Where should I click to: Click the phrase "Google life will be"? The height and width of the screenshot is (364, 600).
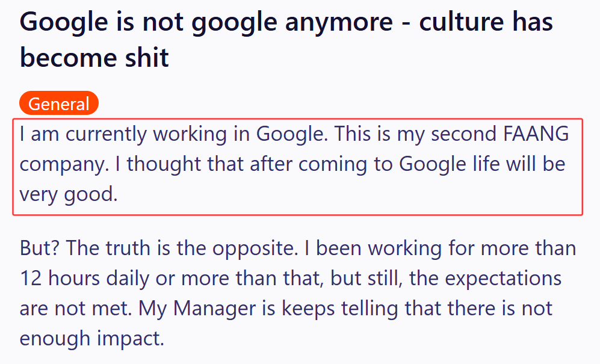[482, 164]
